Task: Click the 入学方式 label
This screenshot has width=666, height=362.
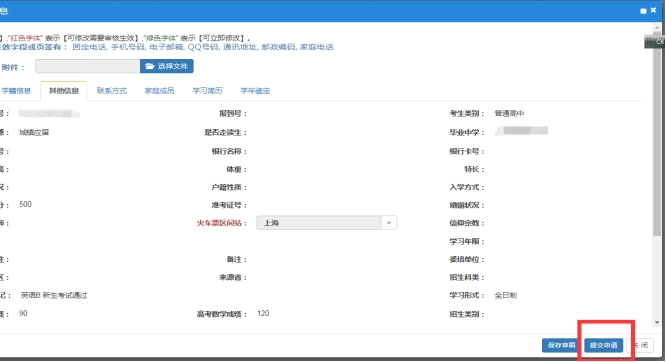Action: pyautogui.click(x=467, y=187)
